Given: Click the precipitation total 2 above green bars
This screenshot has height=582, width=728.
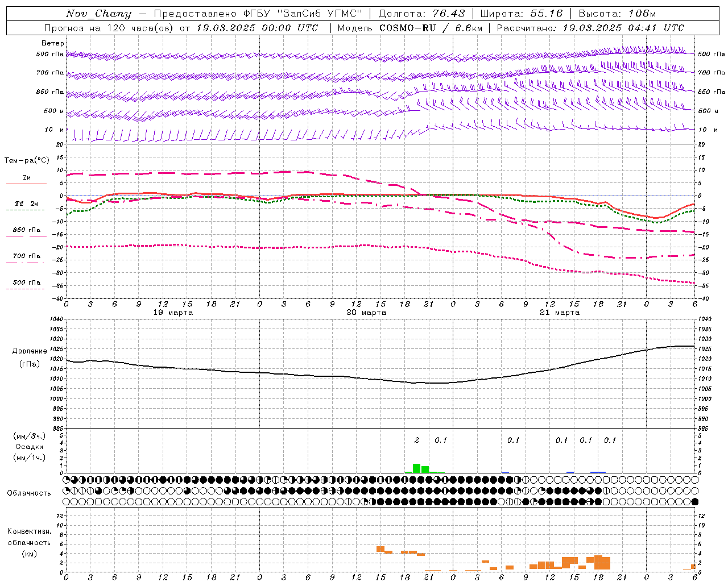Looking at the screenshot, I should click(417, 440).
